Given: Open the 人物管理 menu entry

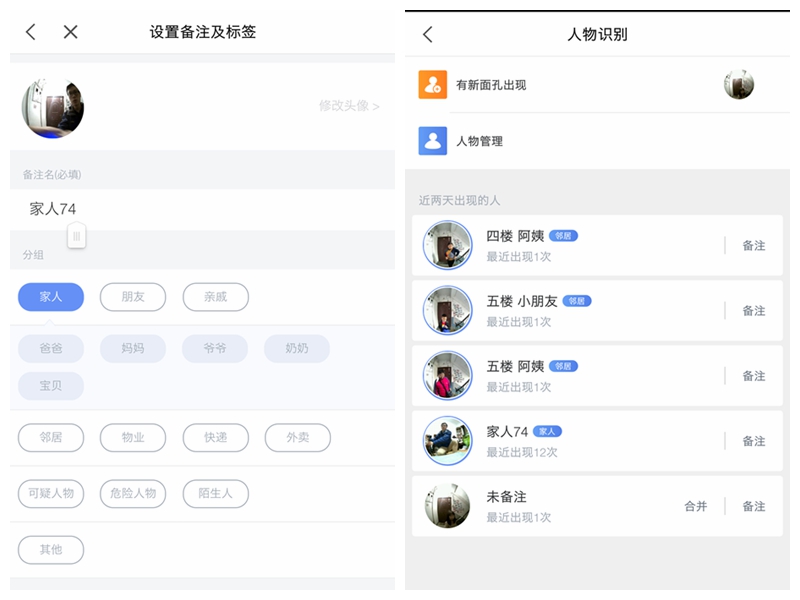Looking at the screenshot, I should (x=479, y=141).
